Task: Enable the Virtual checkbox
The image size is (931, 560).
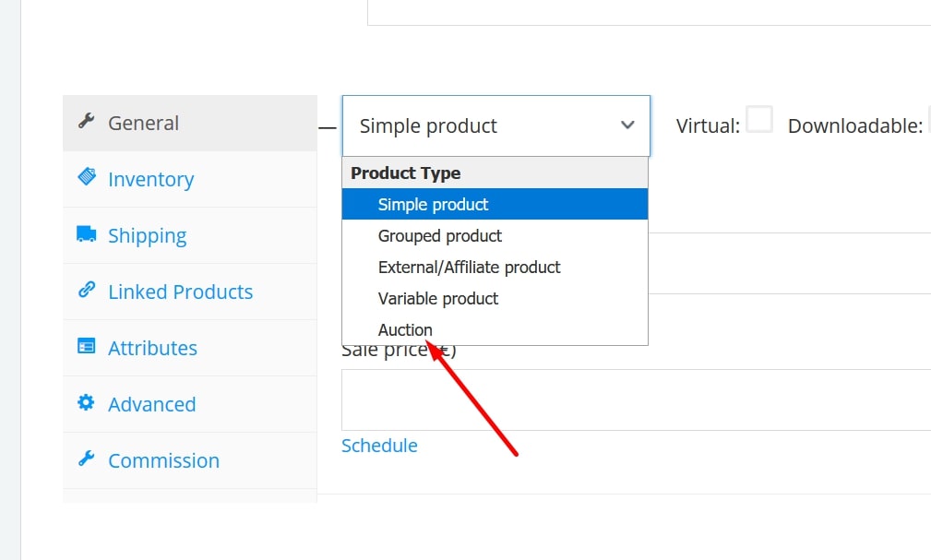Action: click(x=759, y=119)
